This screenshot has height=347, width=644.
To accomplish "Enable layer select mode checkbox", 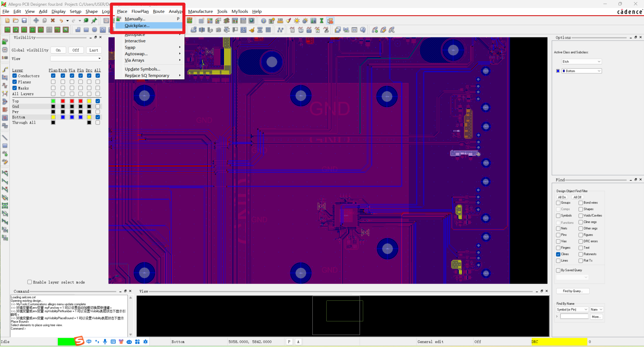I will tap(30, 282).
